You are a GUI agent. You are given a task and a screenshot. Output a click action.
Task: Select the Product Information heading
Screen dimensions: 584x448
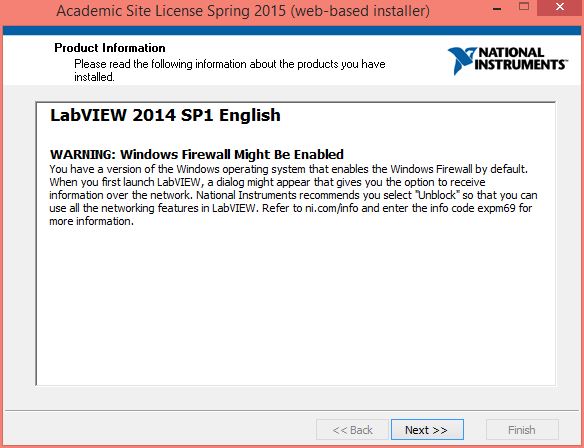[110, 48]
